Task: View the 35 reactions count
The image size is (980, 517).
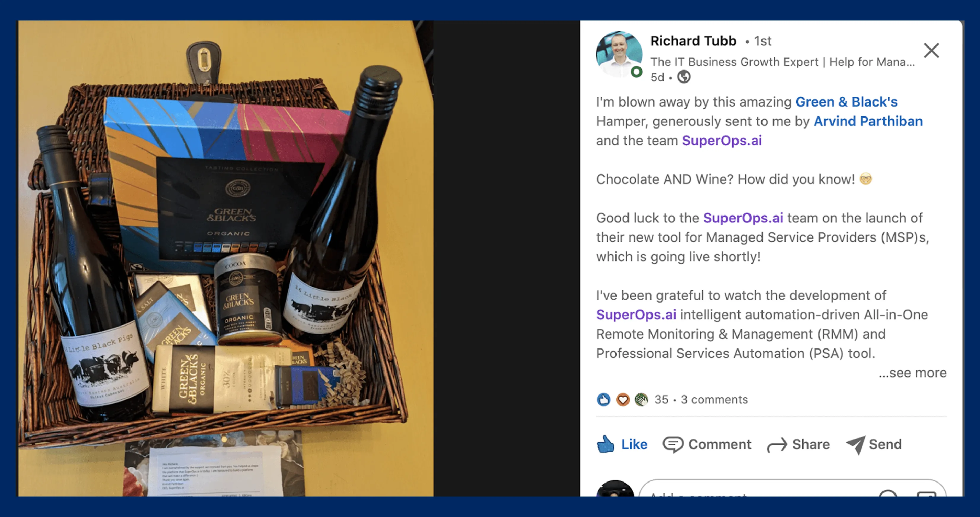Action: (x=661, y=399)
